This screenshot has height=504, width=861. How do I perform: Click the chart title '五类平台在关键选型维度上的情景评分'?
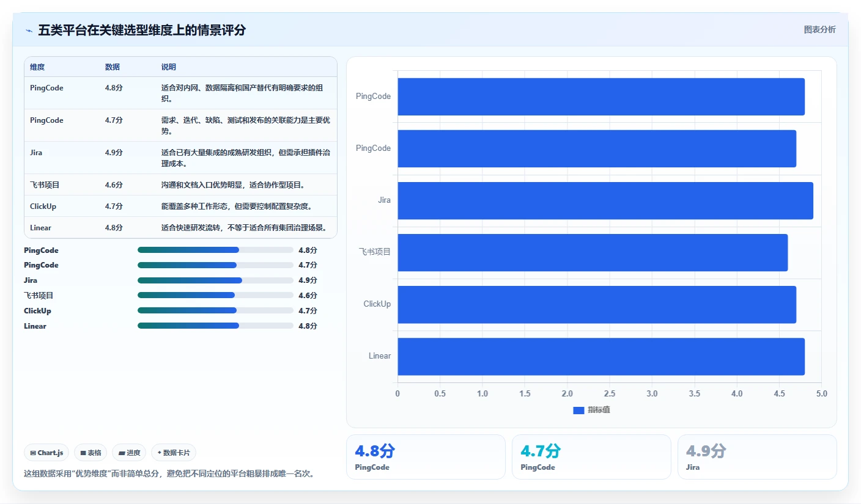[x=142, y=30]
